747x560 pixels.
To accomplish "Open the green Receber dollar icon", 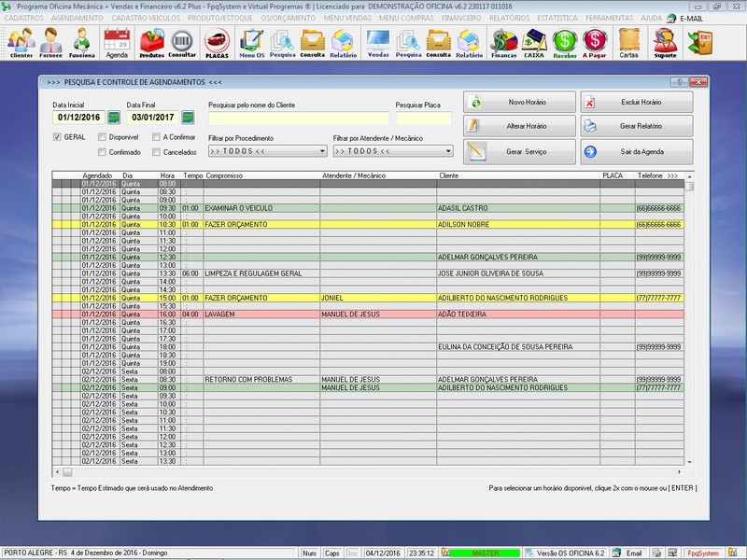I will (x=565, y=43).
